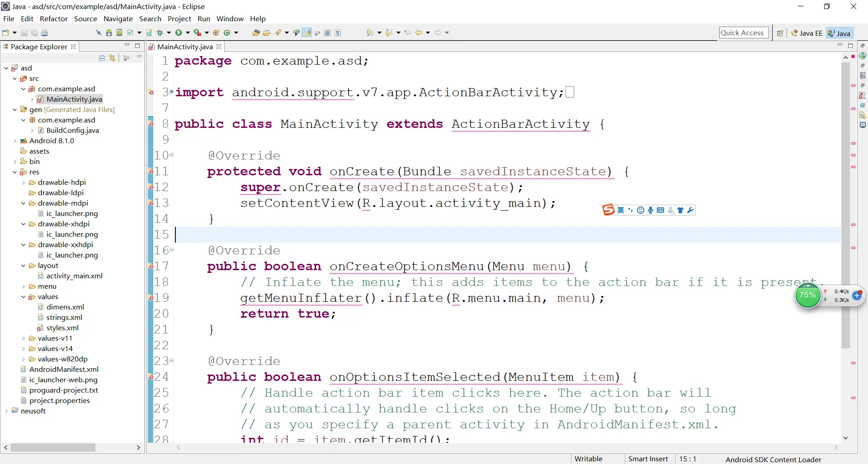This screenshot has width=868, height=464.
Task: Toggle Skip All Breakpoints
Action: coord(98,33)
